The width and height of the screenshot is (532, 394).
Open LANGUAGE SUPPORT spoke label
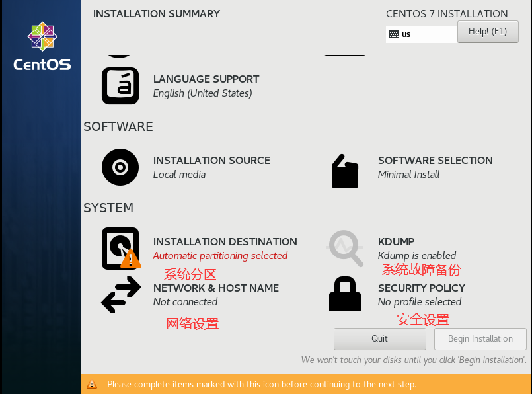click(206, 79)
